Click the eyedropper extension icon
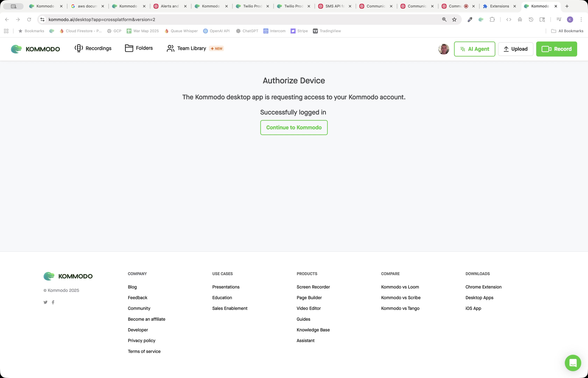588x378 pixels. (x=470, y=19)
